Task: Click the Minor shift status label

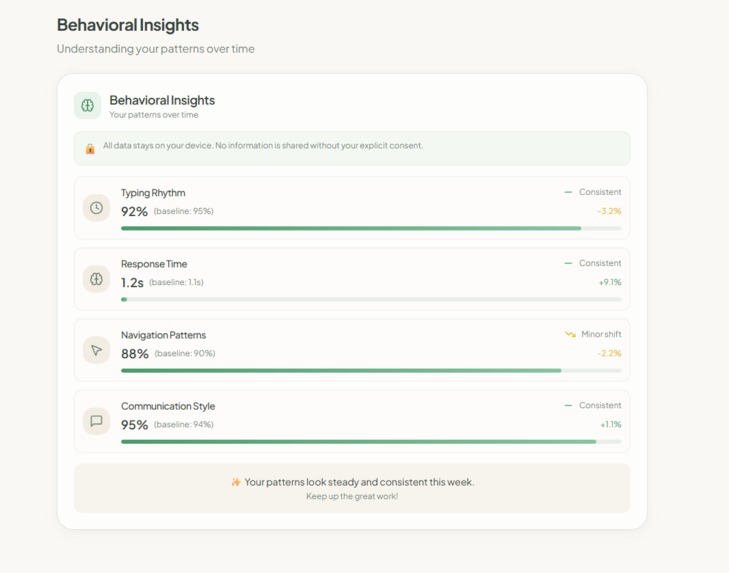Action: pos(601,334)
